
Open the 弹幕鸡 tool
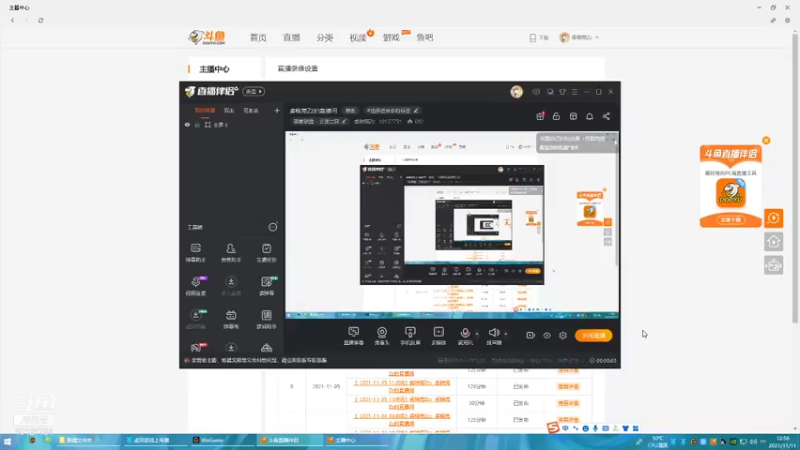point(231,319)
